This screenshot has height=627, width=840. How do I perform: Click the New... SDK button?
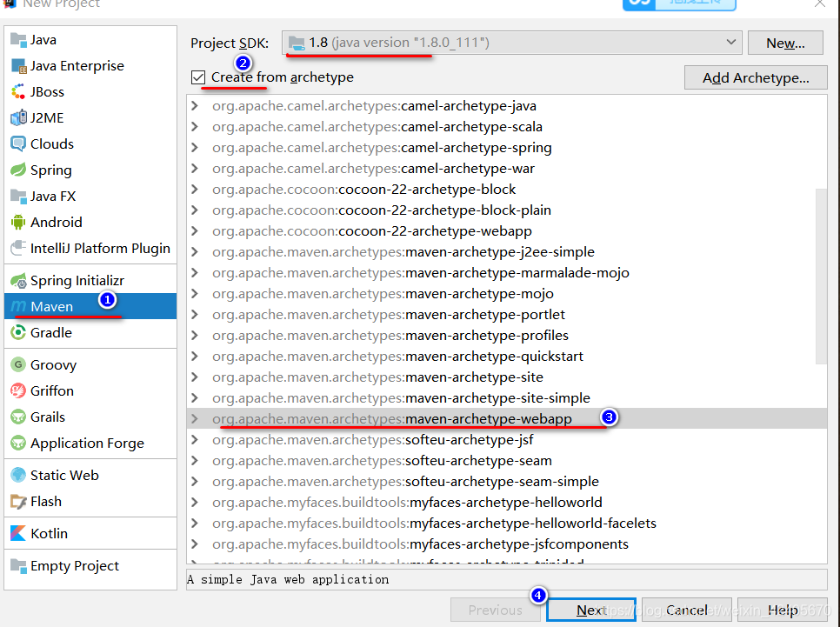(x=785, y=43)
